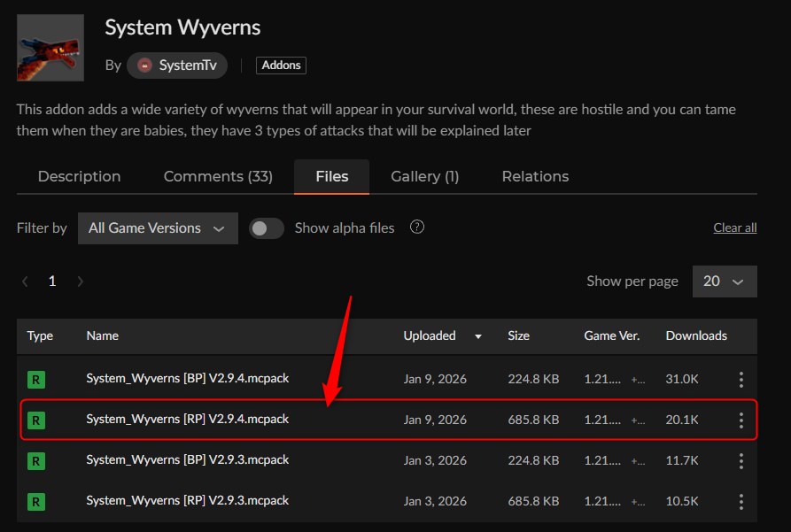Sort files by Size column

517,336
